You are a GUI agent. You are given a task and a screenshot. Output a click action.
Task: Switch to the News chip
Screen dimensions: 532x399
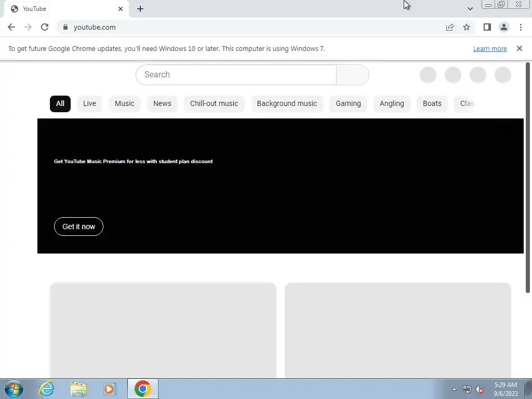pos(162,103)
